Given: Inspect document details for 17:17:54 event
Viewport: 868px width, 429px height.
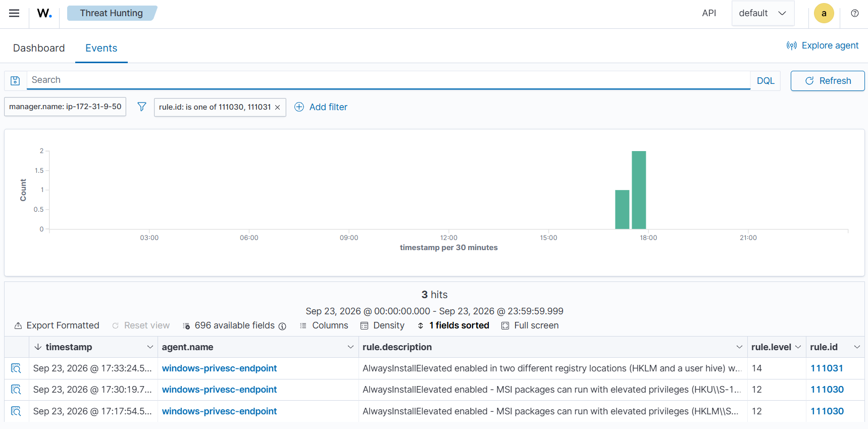Looking at the screenshot, I should tap(16, 411).
